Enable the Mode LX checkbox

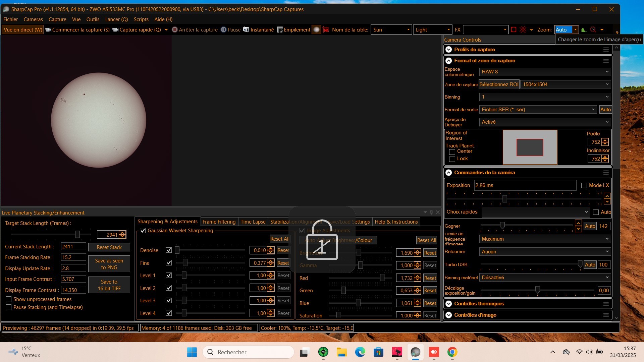pyautogui.click(x=584, y=185)
